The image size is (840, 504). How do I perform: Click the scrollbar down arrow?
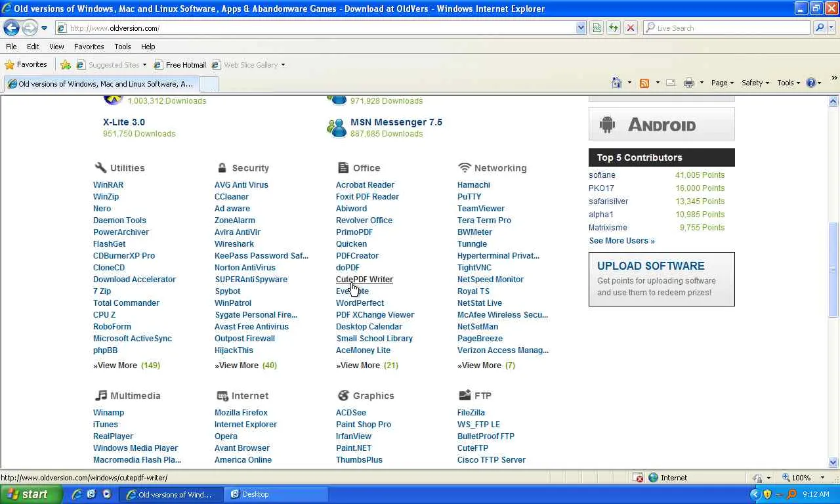click(833, 462)
